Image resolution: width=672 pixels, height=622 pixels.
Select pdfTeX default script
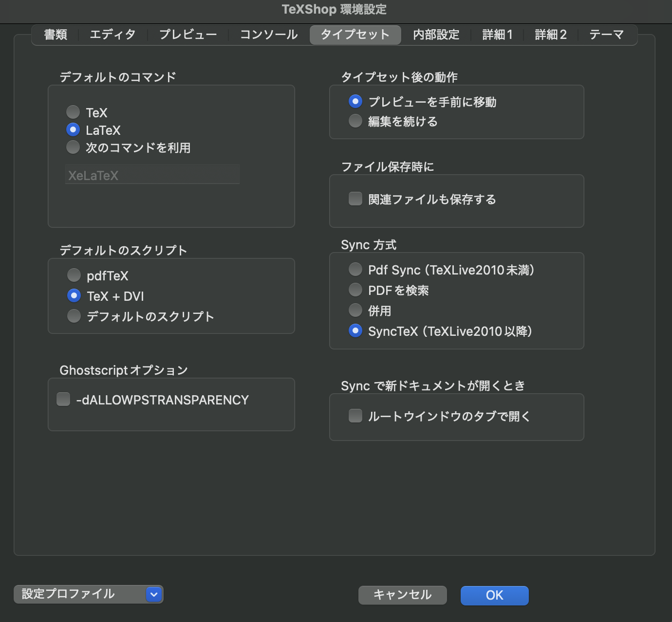point(74,275)
